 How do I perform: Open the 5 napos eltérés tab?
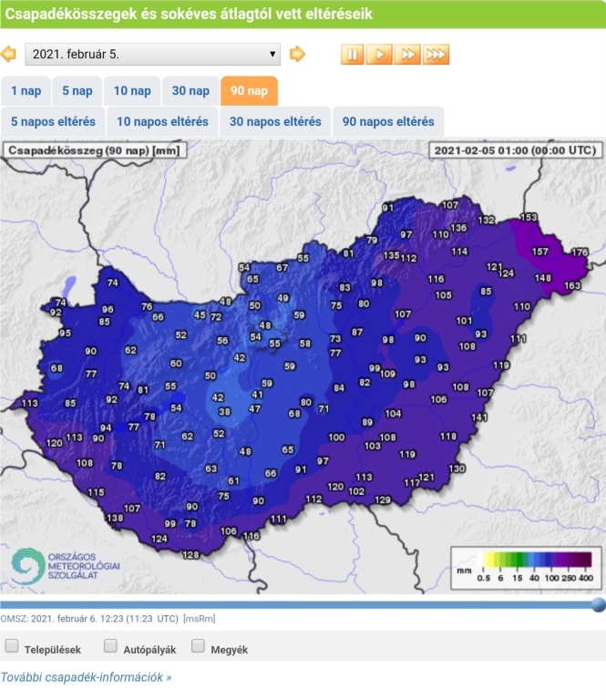(53, 121)
